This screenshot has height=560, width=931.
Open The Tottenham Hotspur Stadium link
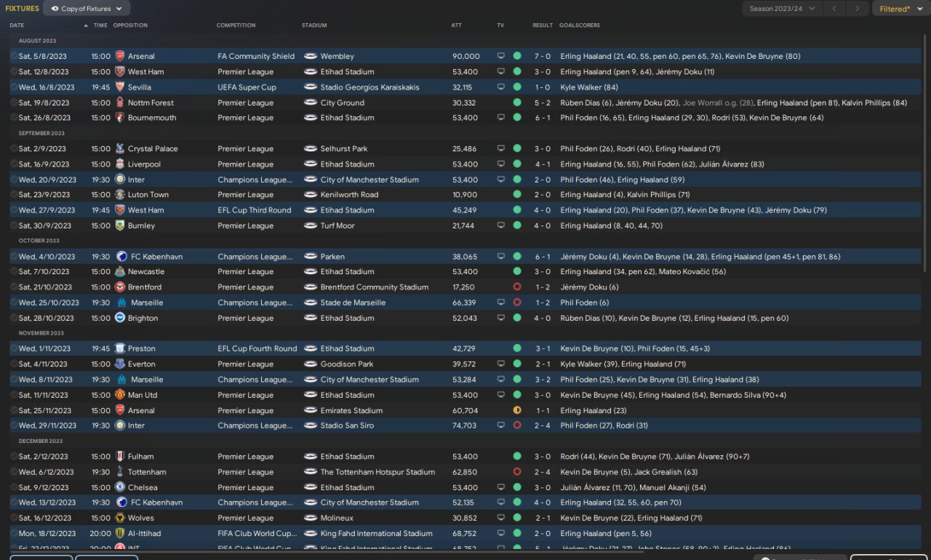(377, 472)
